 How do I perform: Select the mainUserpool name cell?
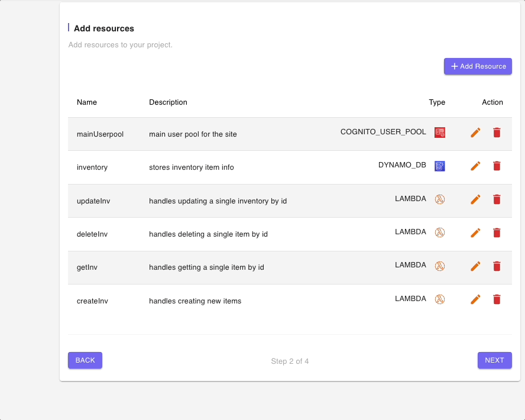(x=100, y=134)
